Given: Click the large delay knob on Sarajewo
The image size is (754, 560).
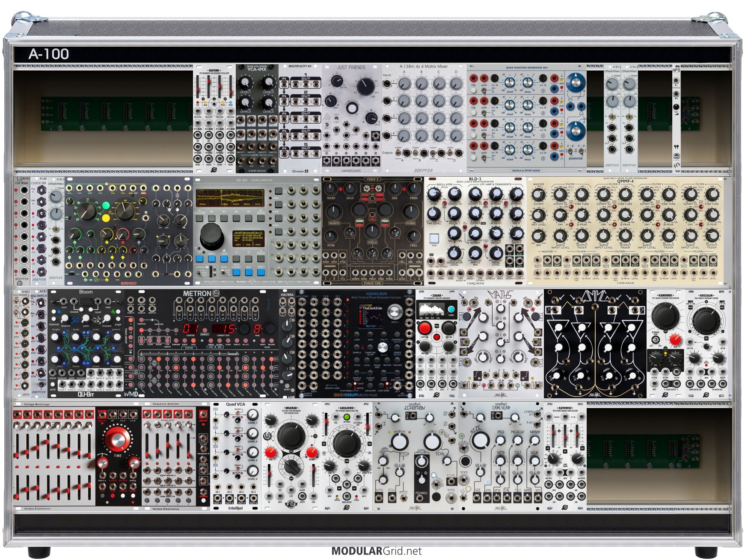Looking at the screenshot, I should coord(347,444).
